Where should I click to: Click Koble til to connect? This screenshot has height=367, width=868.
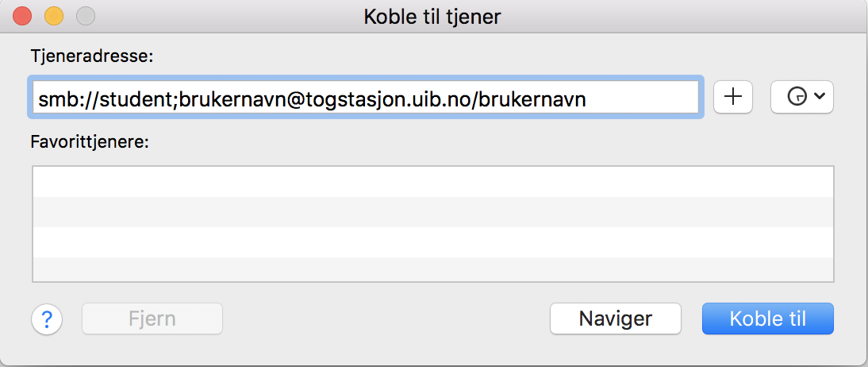click(x=767, y=319)
